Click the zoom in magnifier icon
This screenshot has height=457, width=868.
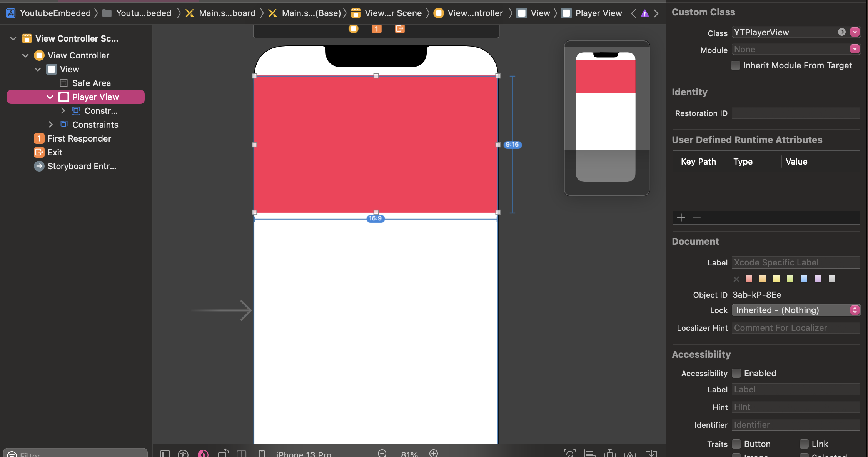[x=434, y=453]
